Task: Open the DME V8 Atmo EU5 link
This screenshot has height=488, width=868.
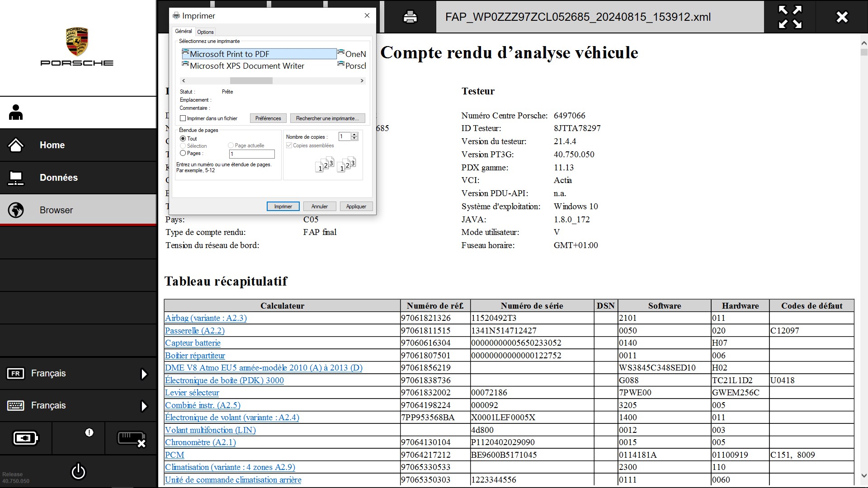Action: [x=264, y=368]
